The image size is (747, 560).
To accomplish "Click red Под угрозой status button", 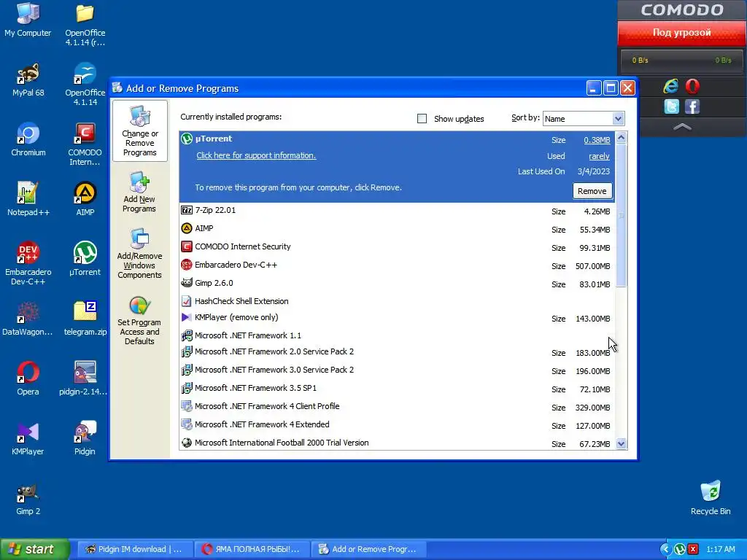I will (682, 32).
